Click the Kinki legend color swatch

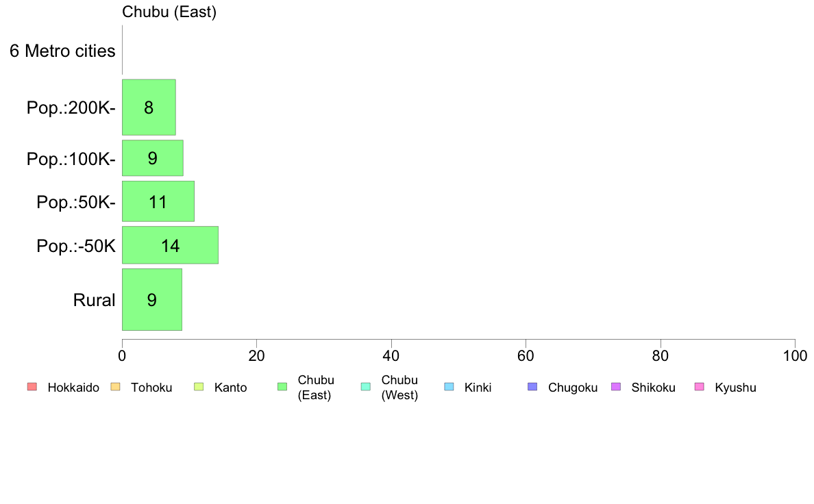449,387
